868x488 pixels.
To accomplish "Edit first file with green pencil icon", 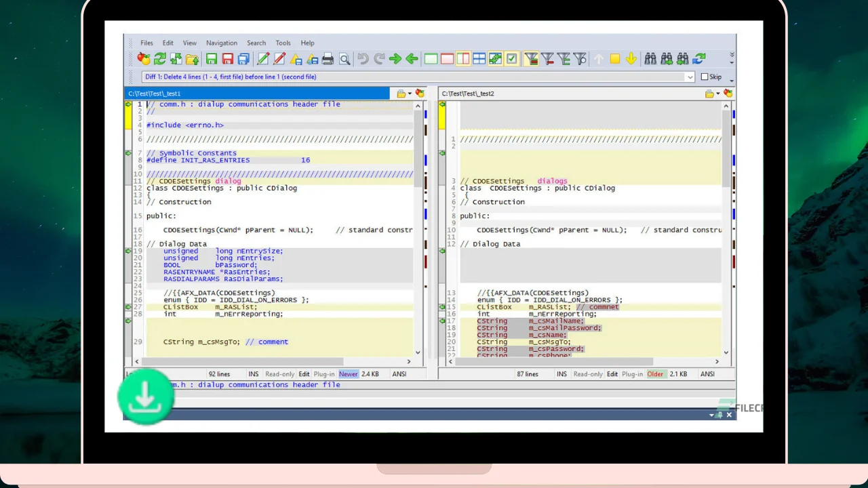I will (x=263, y=59).
